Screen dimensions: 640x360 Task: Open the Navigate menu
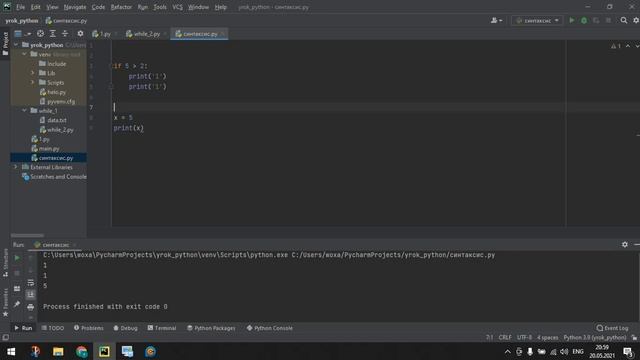tap(75, 7)
